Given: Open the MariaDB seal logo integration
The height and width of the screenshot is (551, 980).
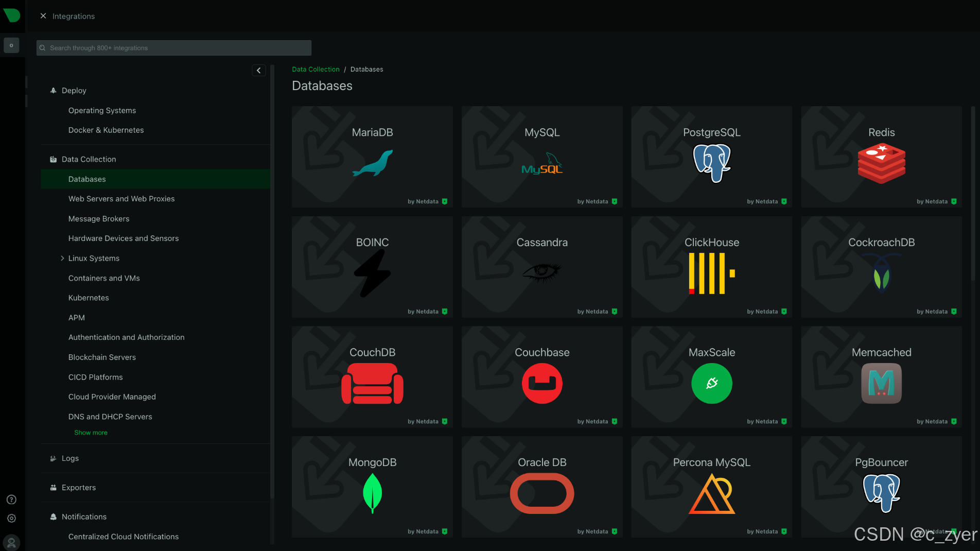Looking at the screenshot, I should 372,163.
